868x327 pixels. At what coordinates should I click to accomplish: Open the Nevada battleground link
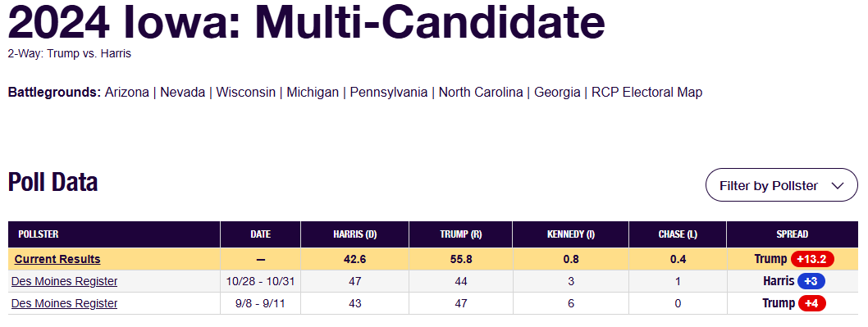click(183, 93)
